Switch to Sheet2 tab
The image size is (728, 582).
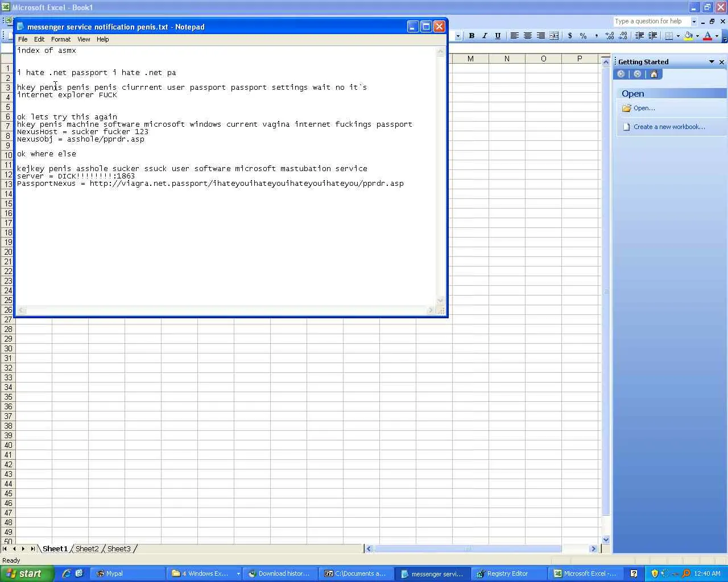tap(87, 548)
